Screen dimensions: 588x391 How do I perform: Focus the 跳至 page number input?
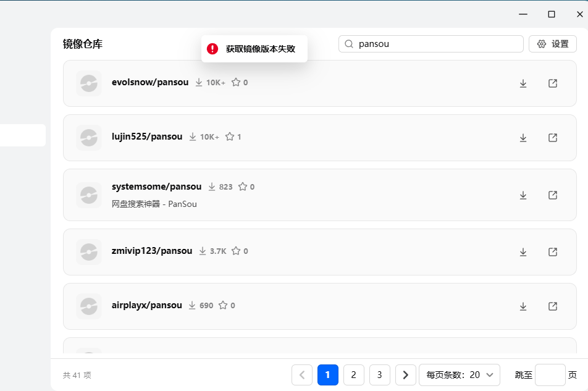(550, 374)
